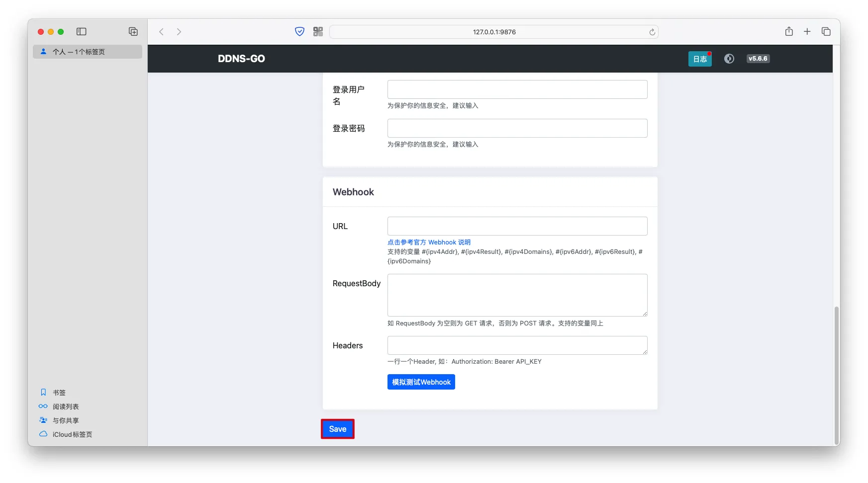Open new tab group button
The image size is (868, 483).
point(133,32)
